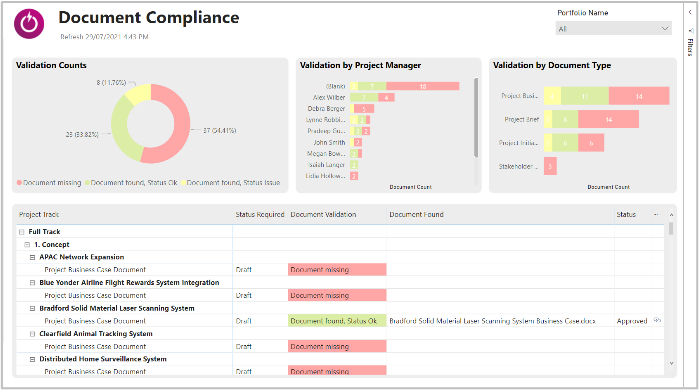
Task: Collapse the Distributed Home Surveillance System row
Action: 32,359
